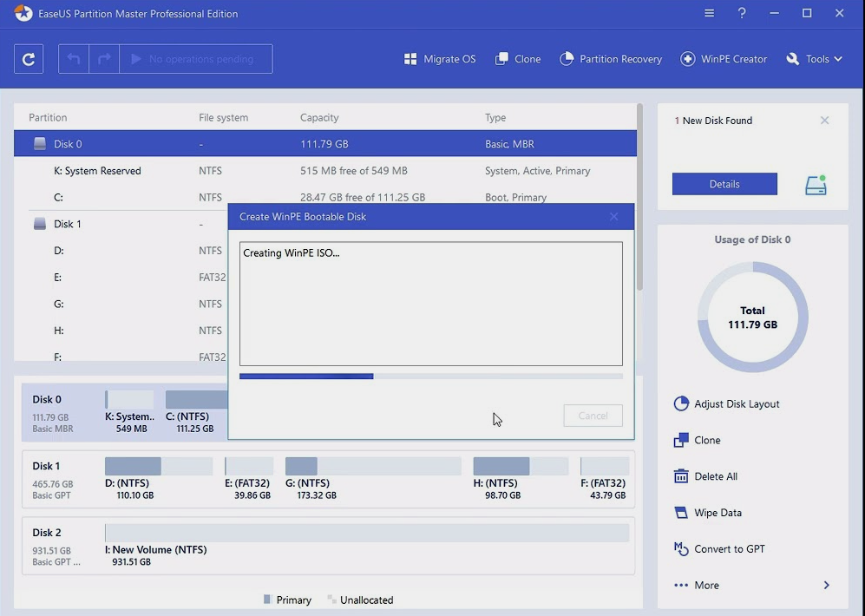Click the Redo arrow in the toolbar
This screenshot has width=865, height=616.
(x=104, y=59)
